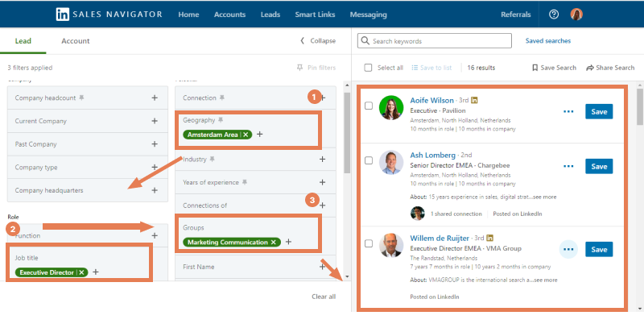Open more options for Ash Lomberg
The height and width of the screenshot is (328, 644).
568,167
